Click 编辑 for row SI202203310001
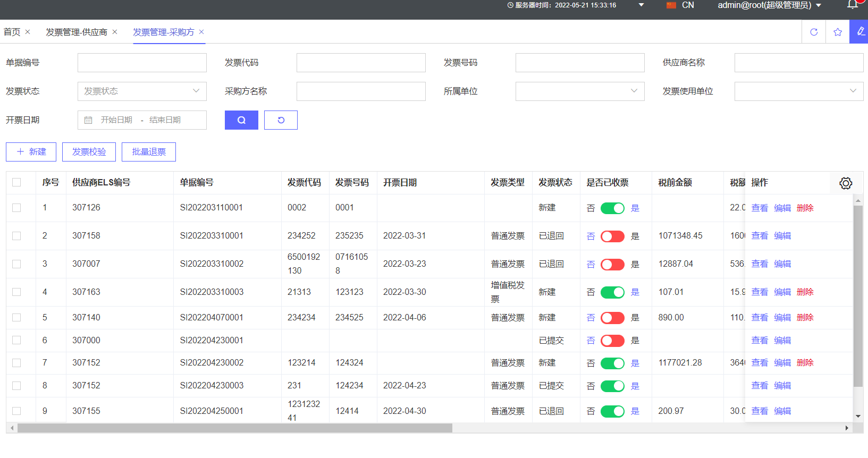The width and height of the screenshot is (868, 458). [782, 236]
